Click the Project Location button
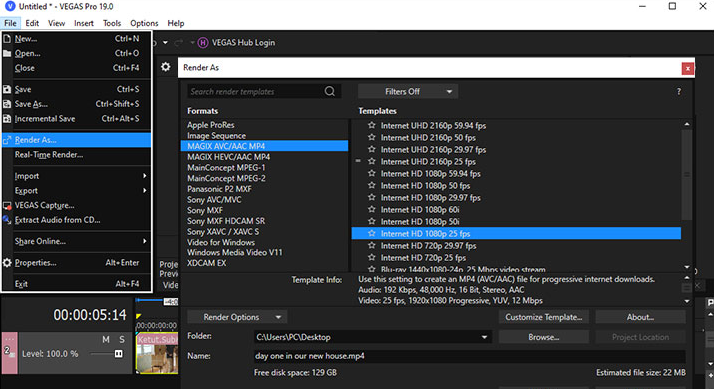Viewport: 714px width, 389px height. (x=640, y=338)
